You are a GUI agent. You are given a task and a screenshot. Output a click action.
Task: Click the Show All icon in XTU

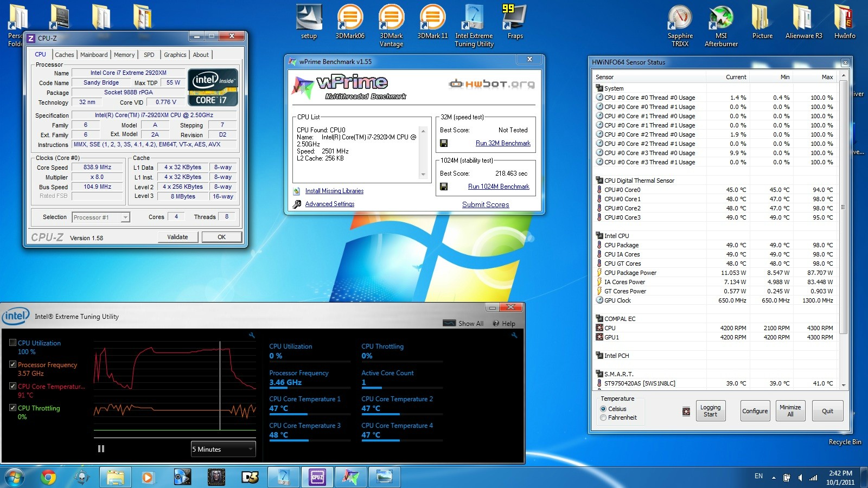[449, 323]
